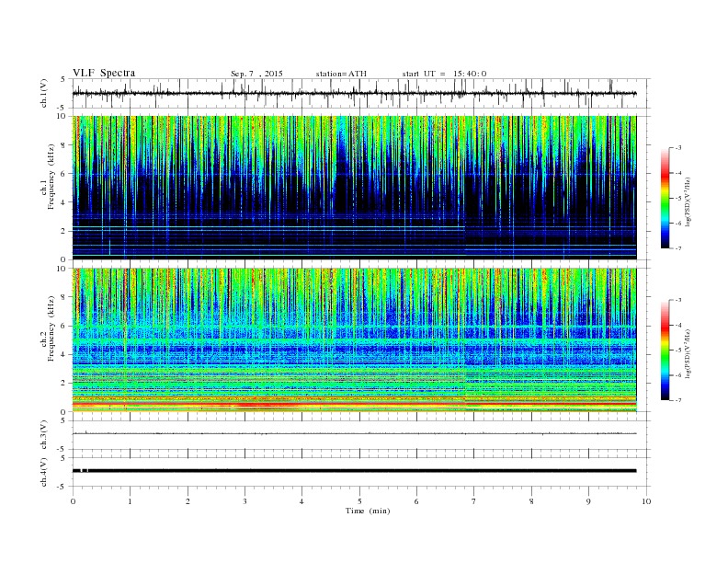This screenshot has width=728, height=563.
Task: Click the ch.3 voltage waveform trace
Action: pos(354,433)
